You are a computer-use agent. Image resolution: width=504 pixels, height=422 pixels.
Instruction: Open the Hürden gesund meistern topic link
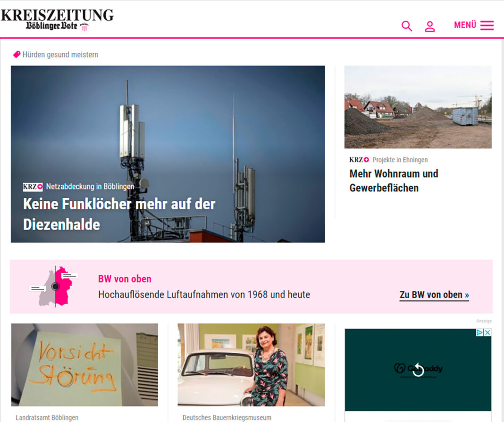click(x=60, y=55)
